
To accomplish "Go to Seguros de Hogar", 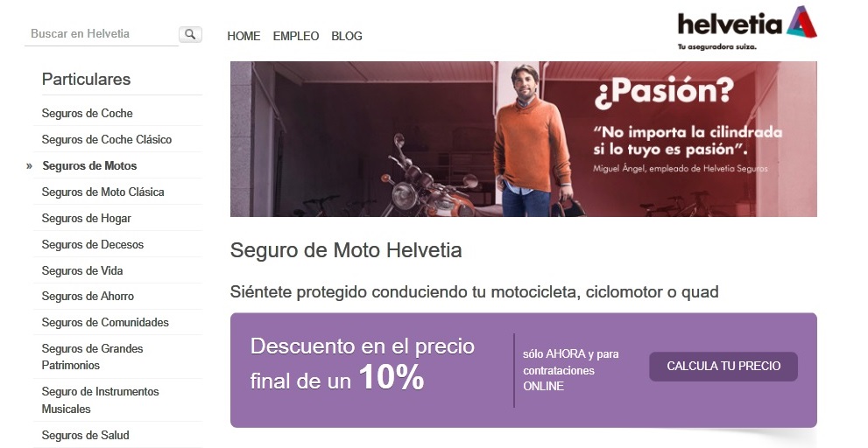I will (87, 219).
